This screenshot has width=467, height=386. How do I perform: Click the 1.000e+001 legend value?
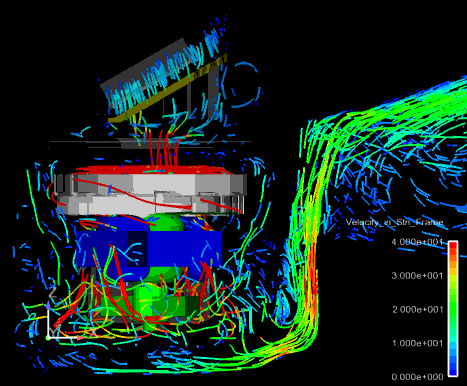tap(417, 343)
